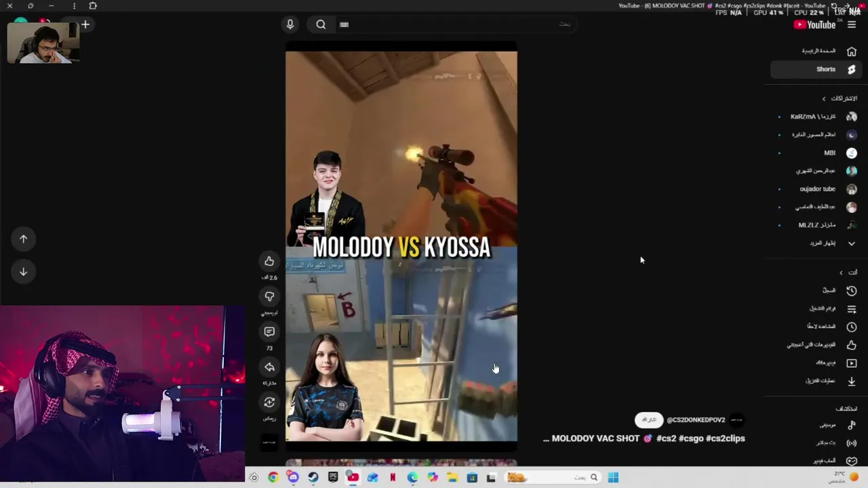Expand show more subscriptions chevron

851,243
